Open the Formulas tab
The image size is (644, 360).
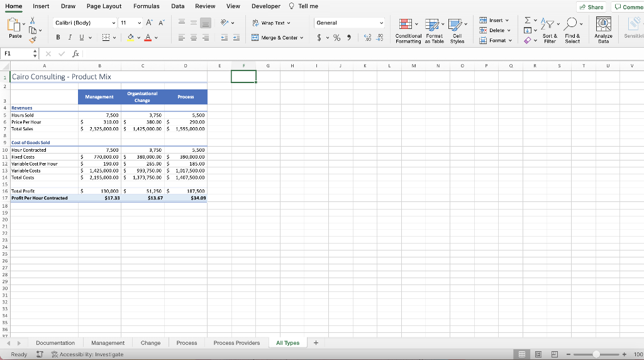(146, 6)
